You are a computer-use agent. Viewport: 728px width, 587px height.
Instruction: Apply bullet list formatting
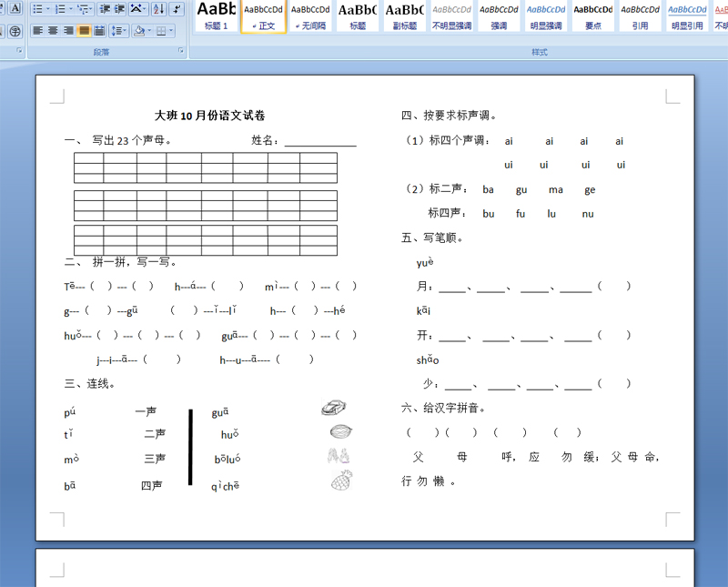click(x=37, y=9)
